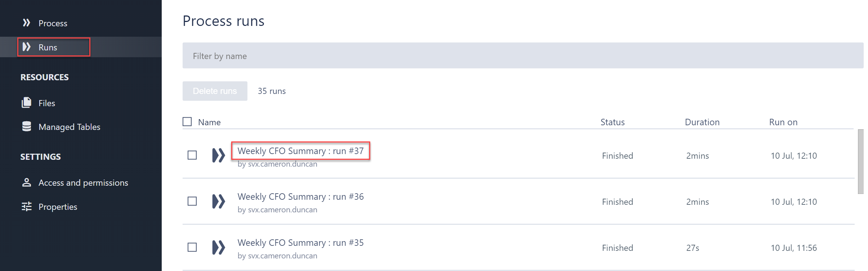Click the Process double-chevron icon in sidebar
868x271 pixels.
click(x=26, y=23)
